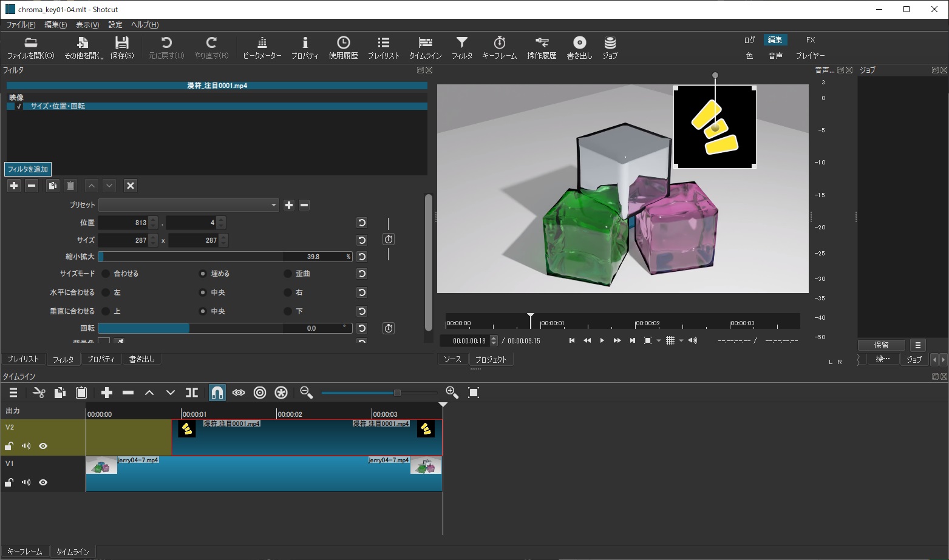
Task: Open Jobs panel hamburger menu button
Action: coord(917,345)
